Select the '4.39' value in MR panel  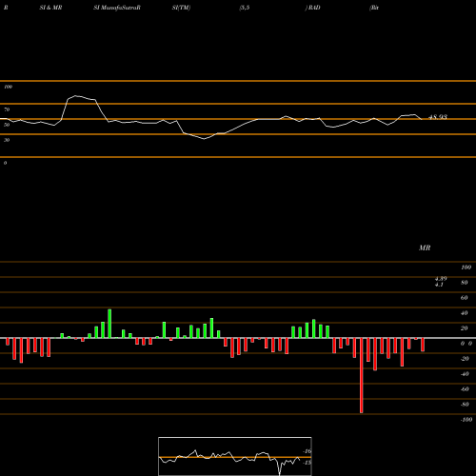[441, 278]
